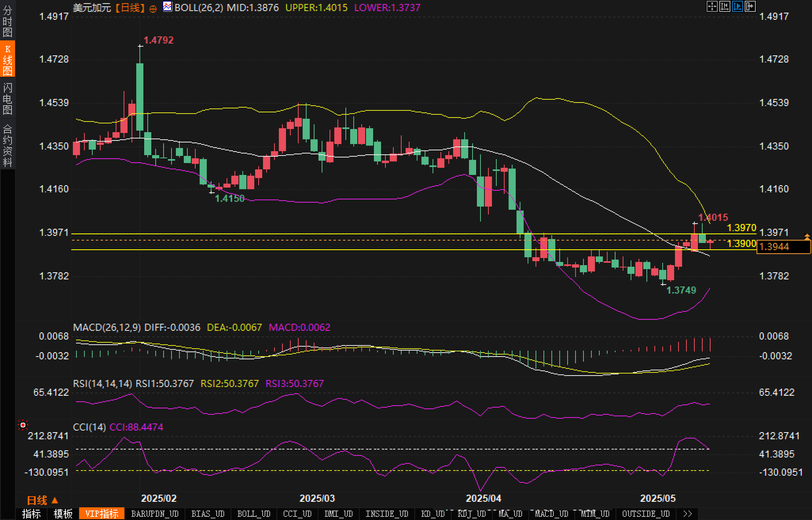Click the BOLL indicator chart icon
Screen dimensions: 812x520
click(x=168, y=7)
